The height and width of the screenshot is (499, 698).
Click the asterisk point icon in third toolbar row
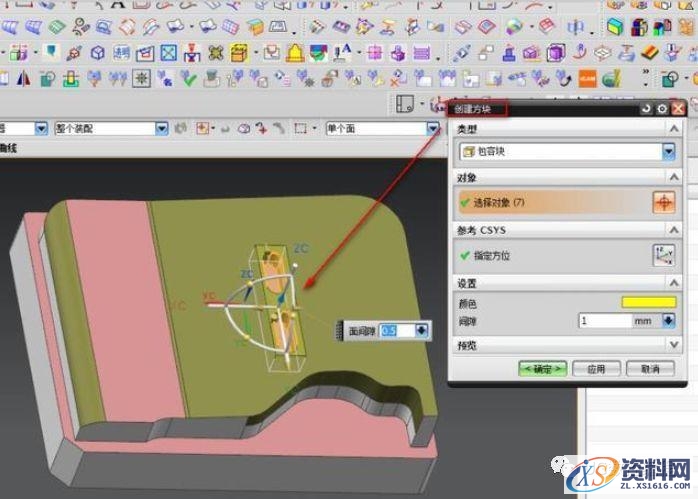(x=141, y=77)
